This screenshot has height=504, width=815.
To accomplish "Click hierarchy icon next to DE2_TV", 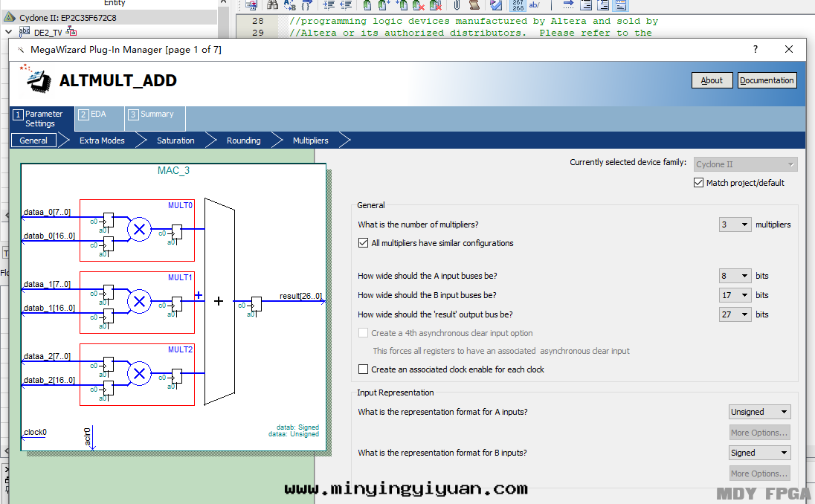I will coord(71,31).
